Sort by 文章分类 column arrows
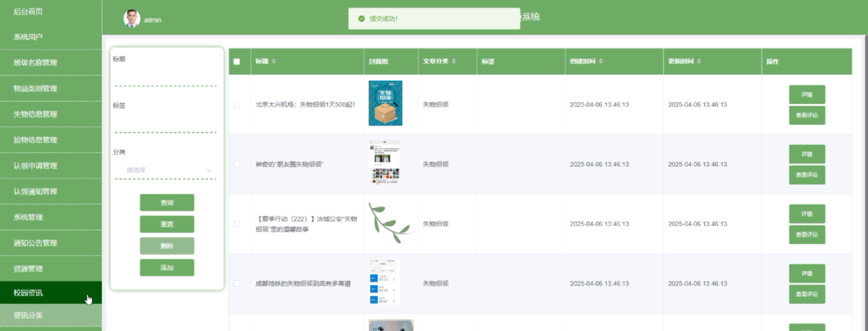Screen dimensions: 868x331 click(454, 61)
